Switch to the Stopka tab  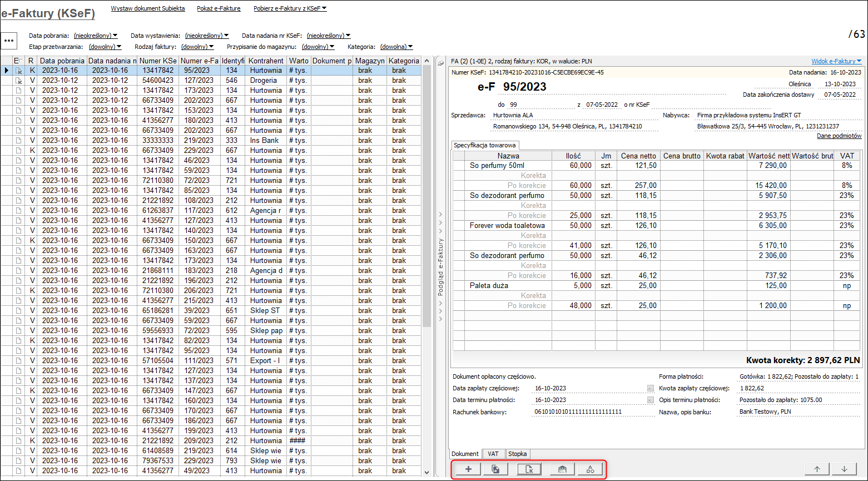pos(517,454)
